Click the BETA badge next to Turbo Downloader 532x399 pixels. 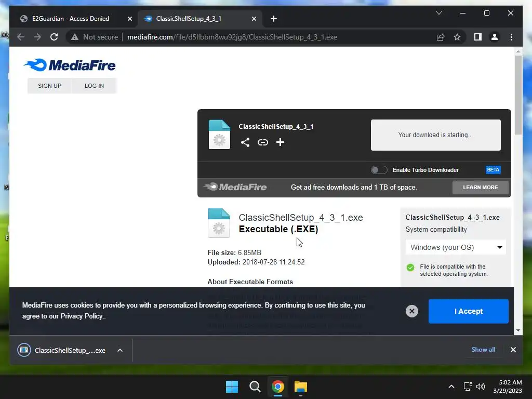point(493,170)
